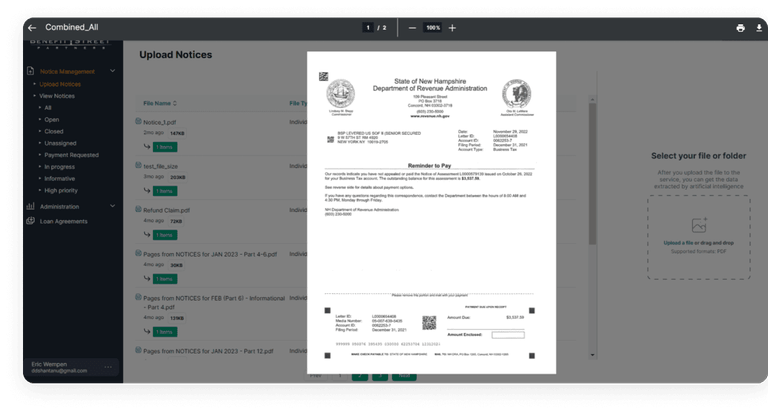
Task: Click the file icon beside Notice_1.pdf
Action: click(x=139, y=121)
